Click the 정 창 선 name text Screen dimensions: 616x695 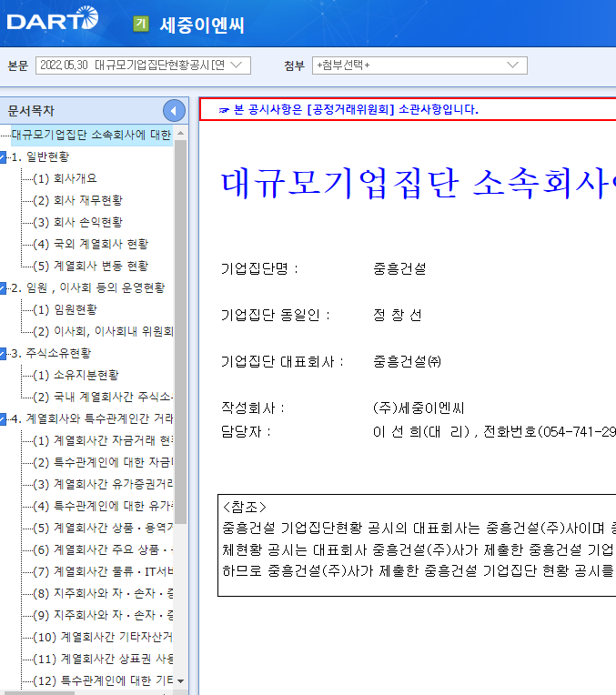[x=397, y=315]
